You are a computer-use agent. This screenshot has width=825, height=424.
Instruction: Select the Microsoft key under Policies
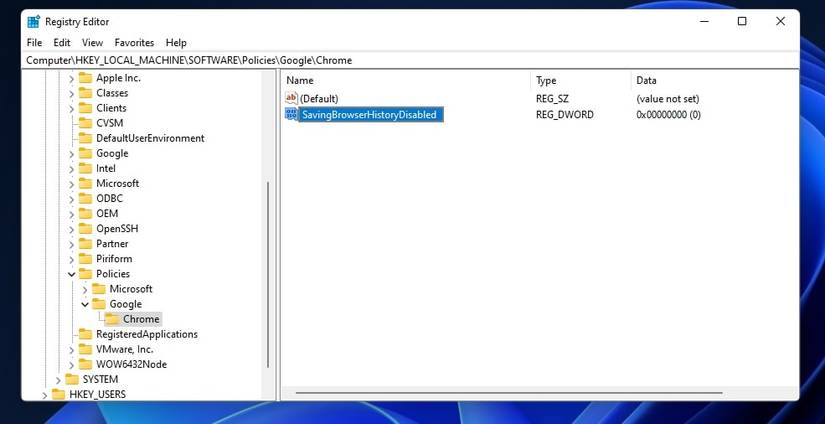click(131, 289)
